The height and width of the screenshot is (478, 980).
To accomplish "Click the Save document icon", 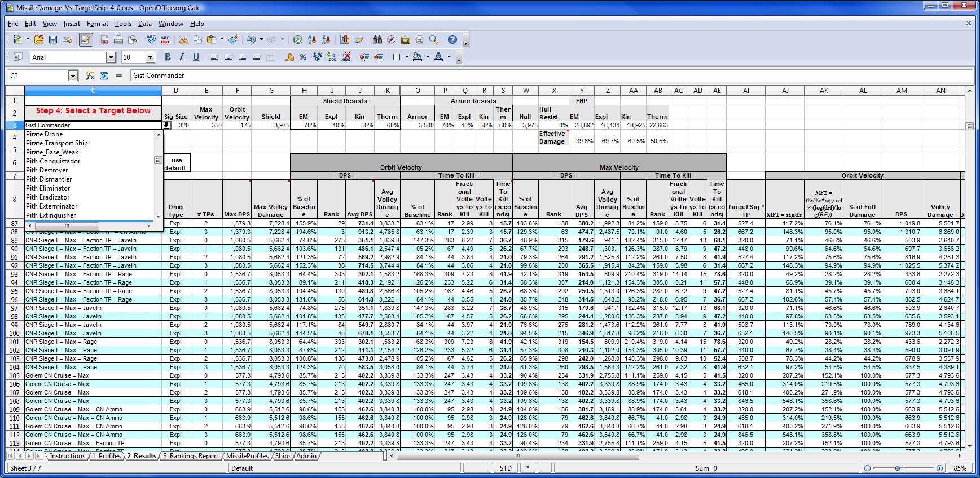I will (x=53, y=39).
